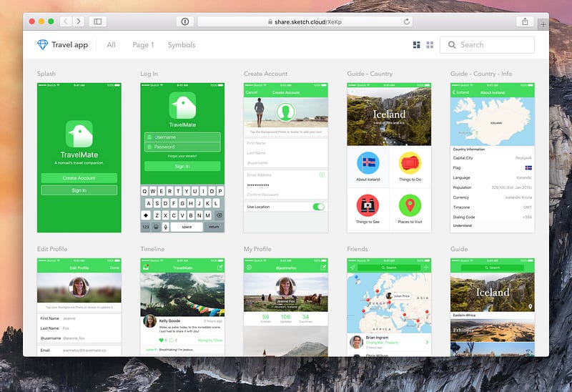Toggle the Safari sidebar icon

(97, 21)
